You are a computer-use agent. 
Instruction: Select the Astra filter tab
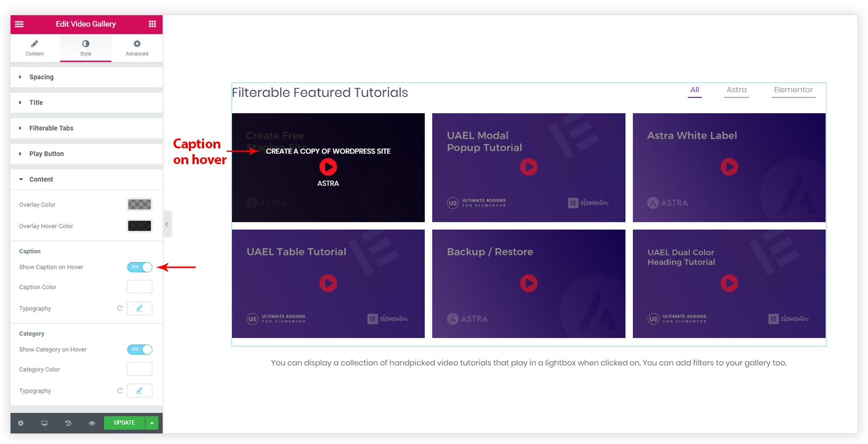pos(736,90)
